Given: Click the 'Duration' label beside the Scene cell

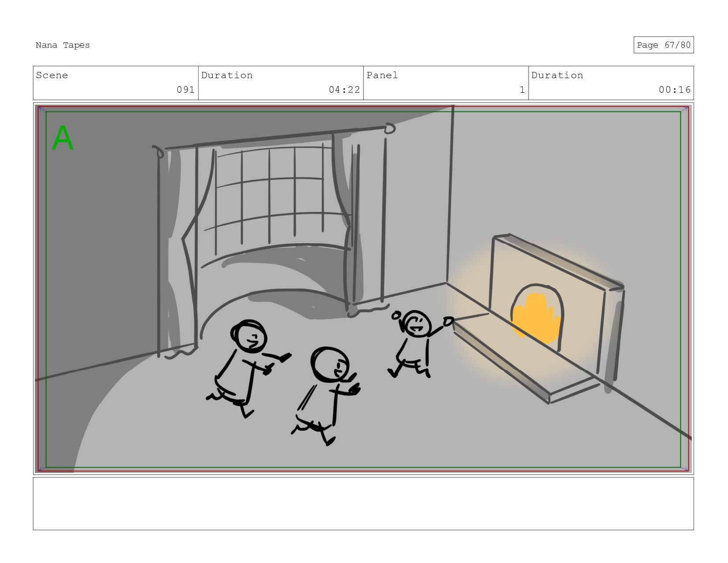Looking at the screenshot, I should pos(227,75).
